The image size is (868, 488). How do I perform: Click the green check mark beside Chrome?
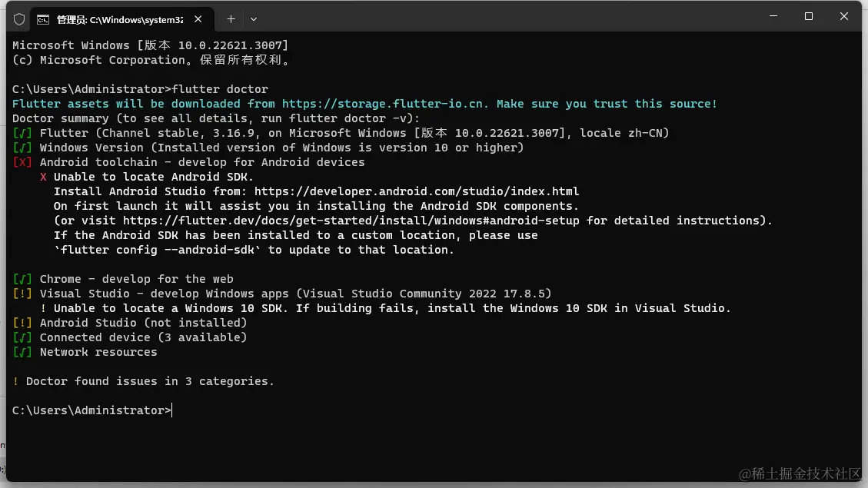(22, 279)
